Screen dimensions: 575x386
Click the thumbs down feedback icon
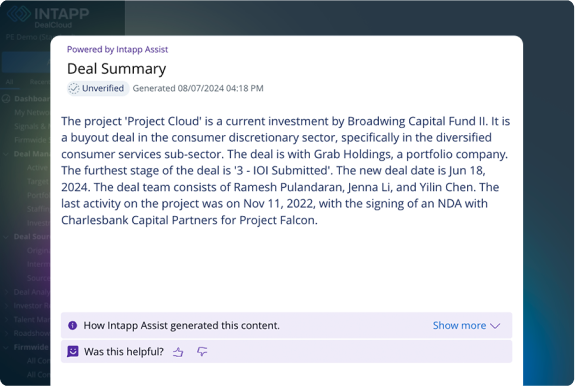[202, 352]
